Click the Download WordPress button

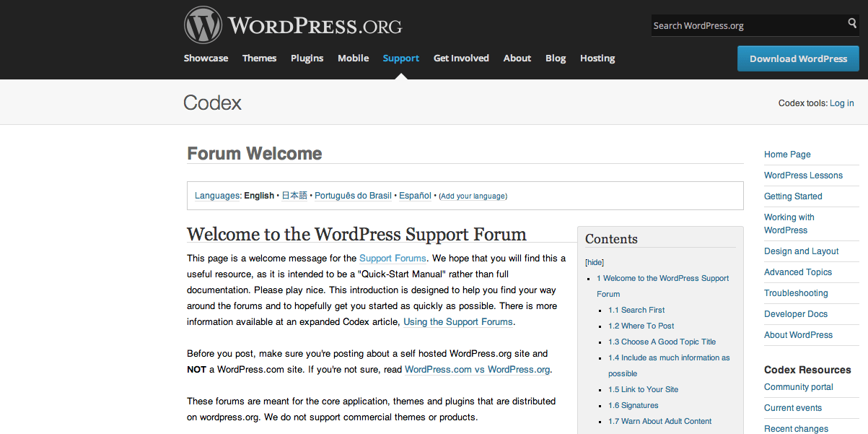(x=798, y=58)
